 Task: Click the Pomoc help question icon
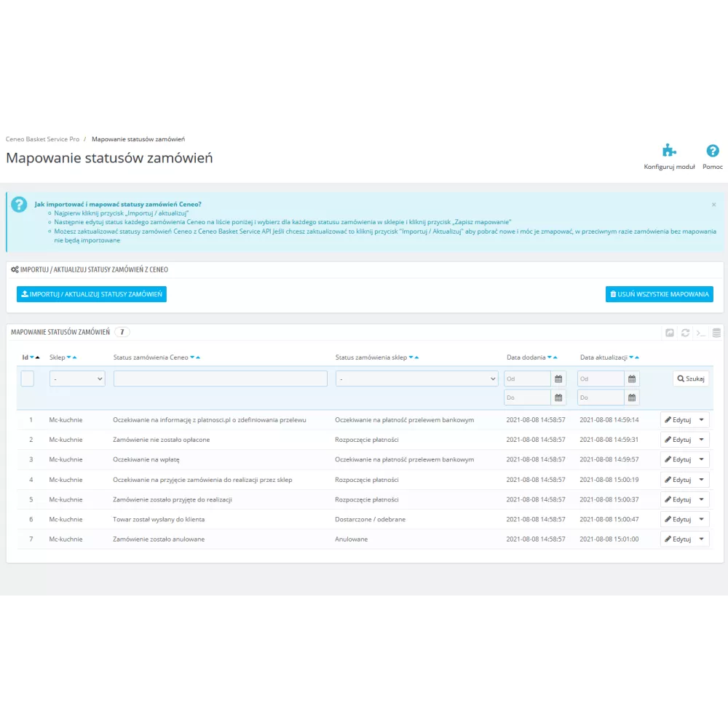point(712,151)
